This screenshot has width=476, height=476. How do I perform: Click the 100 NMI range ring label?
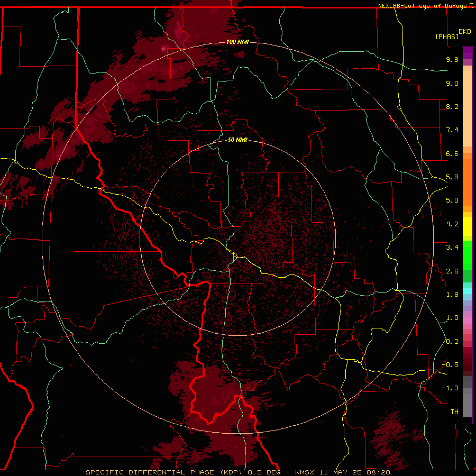click(237, 42)
